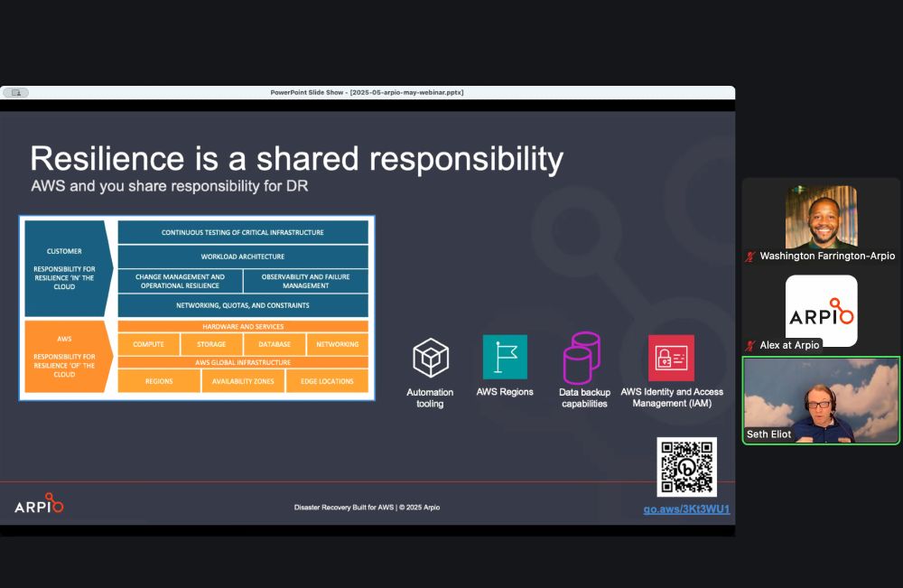903x588 pixels.
Task: Click the 'Data backup capabilities' caption text
Action: click(584, 398)
